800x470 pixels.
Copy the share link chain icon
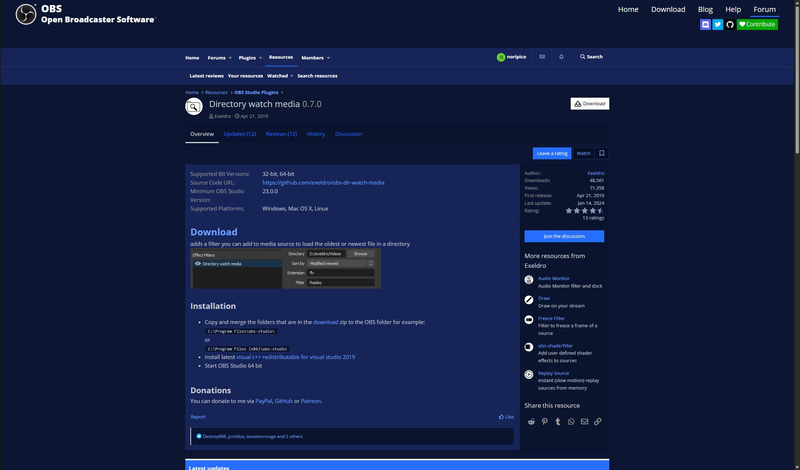pos(597,422)
